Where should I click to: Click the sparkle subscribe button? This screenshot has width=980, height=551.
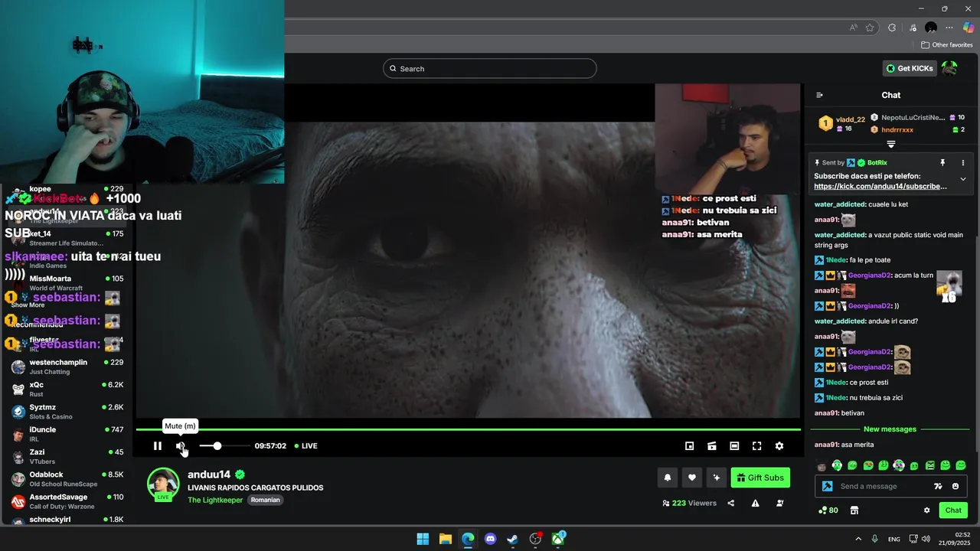coord(717,478)
